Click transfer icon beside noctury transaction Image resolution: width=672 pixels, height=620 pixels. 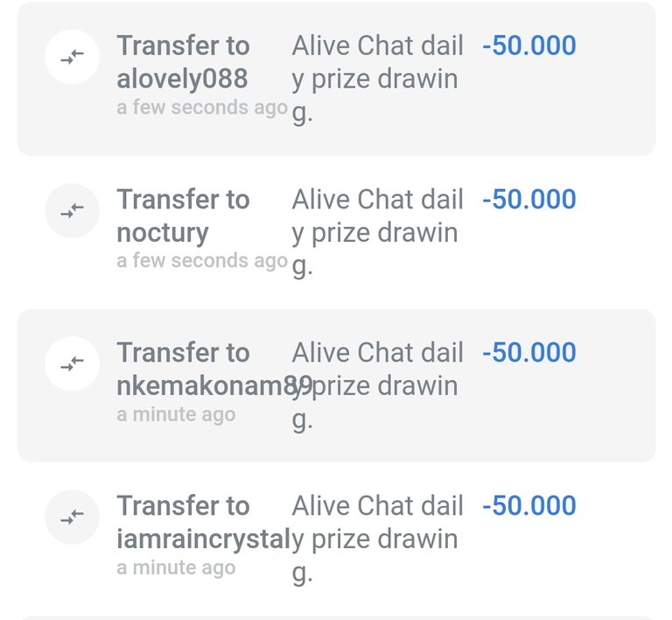(72, 210)
